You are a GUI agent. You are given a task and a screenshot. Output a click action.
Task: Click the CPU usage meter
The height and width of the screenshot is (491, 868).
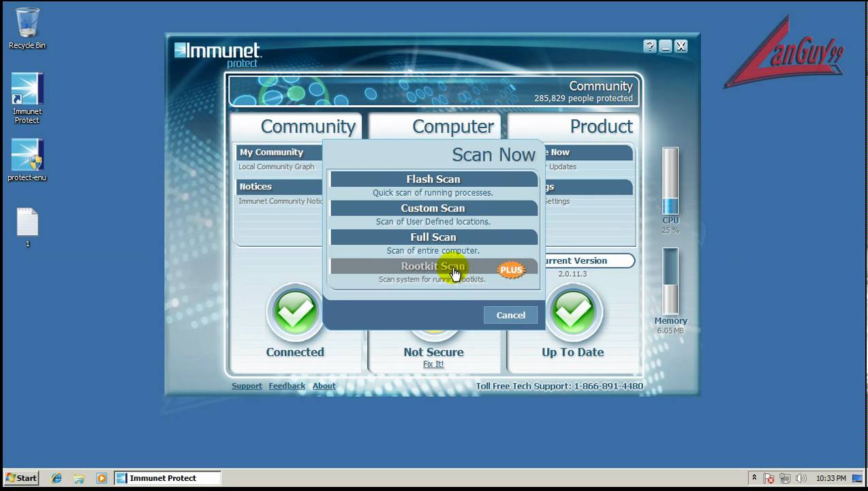(670, 181)
